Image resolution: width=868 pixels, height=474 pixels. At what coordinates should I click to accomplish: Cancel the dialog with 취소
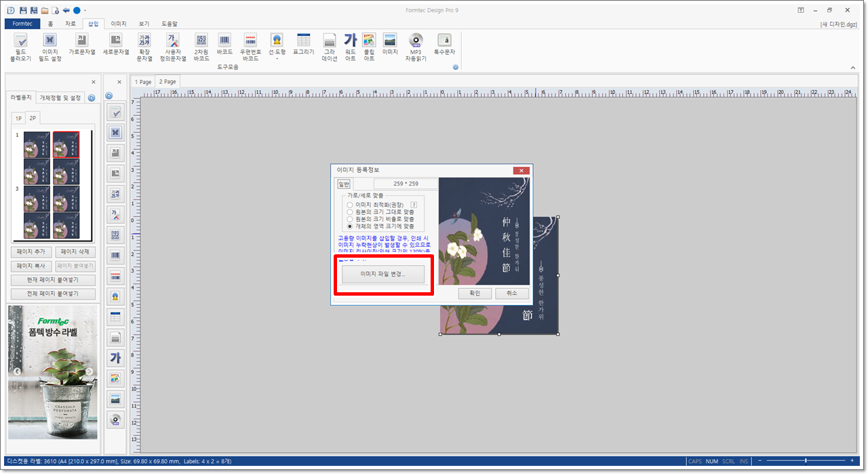coord(511,293)
